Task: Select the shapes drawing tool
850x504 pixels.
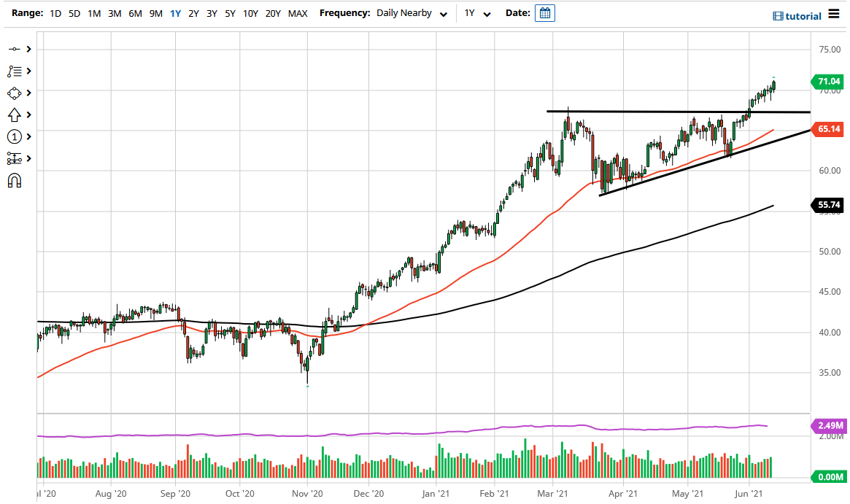Action: coord(15,93)
